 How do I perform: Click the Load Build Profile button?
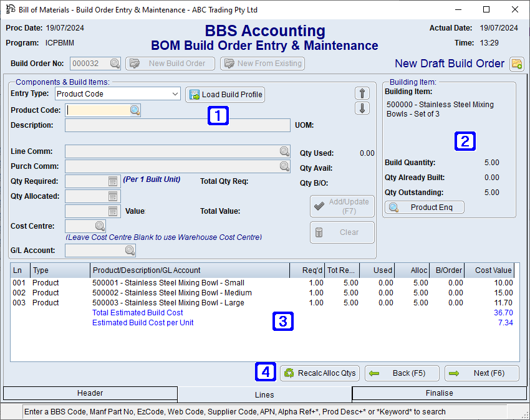[x=224, y=94]
